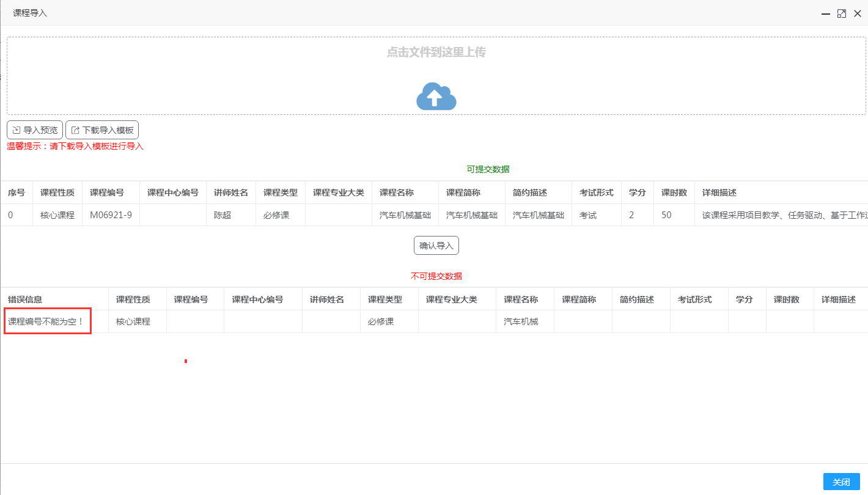Image resolution: width=868 pixels, height=495 pixels.
Task: Click 错误信息 column header
Action: [x=25, y=299]
